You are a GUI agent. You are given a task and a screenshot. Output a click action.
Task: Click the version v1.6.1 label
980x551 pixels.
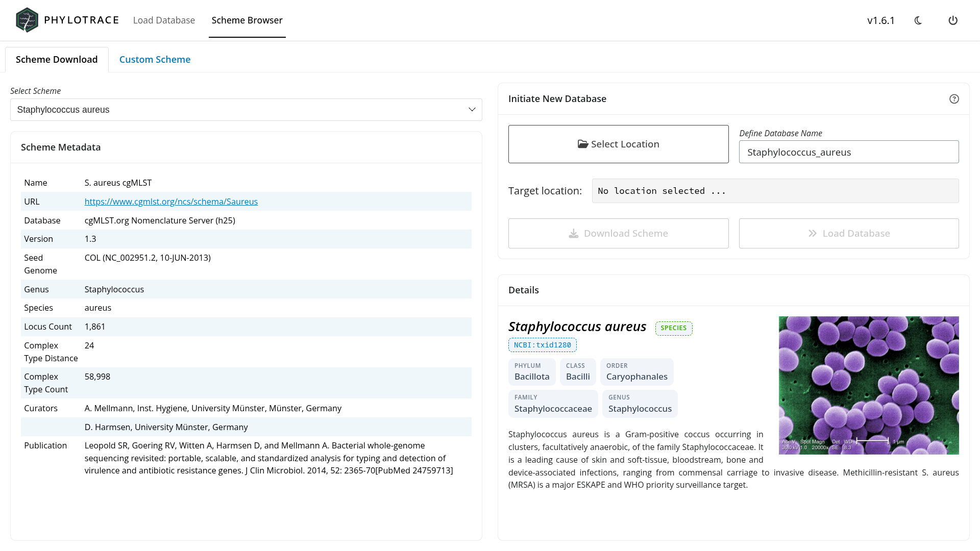click(881, 20)
